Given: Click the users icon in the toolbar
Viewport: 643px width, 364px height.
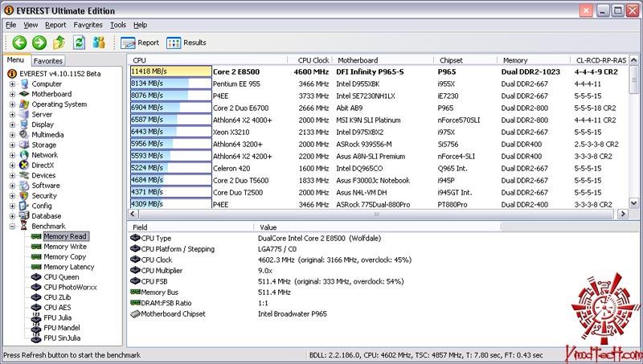Looking at the screenshot, I should pos(100,43).
